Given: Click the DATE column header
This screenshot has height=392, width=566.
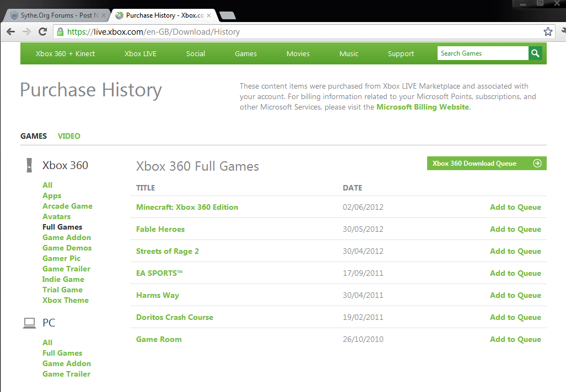Looking at the screenshot, I should pos(352,188).
